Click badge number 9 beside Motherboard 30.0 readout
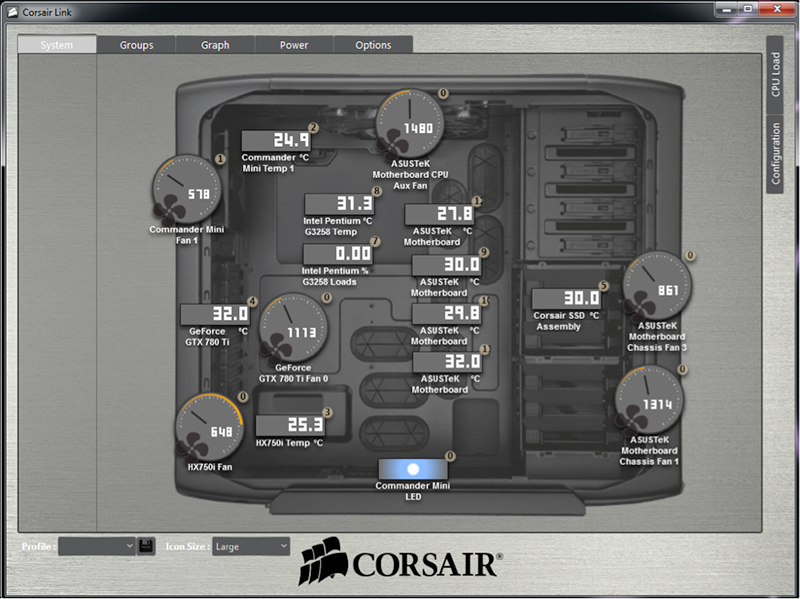800x599 pixels. click(x=484, y=252)
